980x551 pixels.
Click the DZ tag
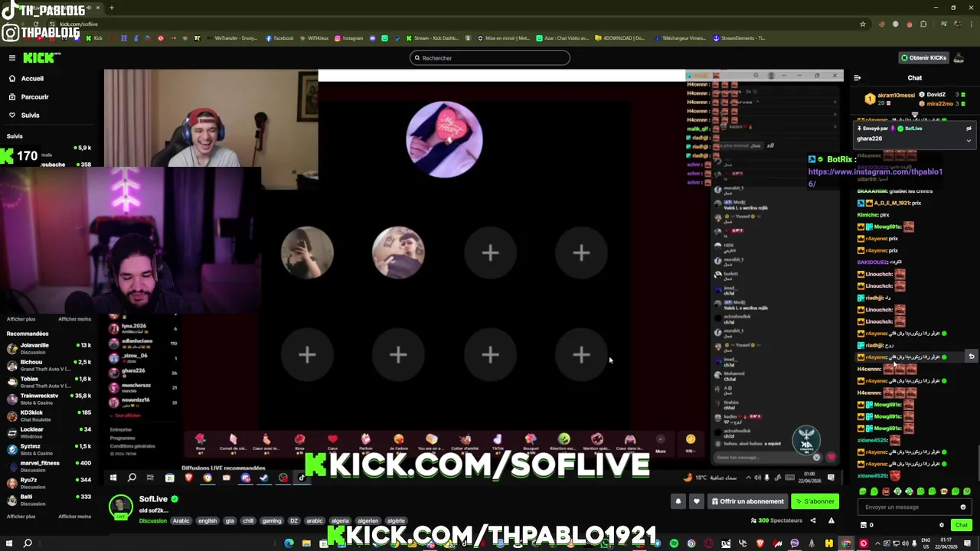click(x=293, y=521)
